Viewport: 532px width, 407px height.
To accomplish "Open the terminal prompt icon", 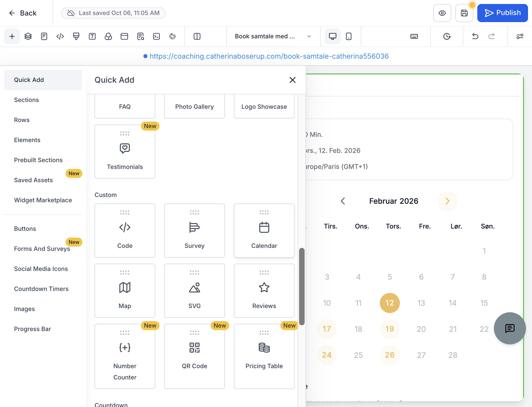I will (156, 36).
